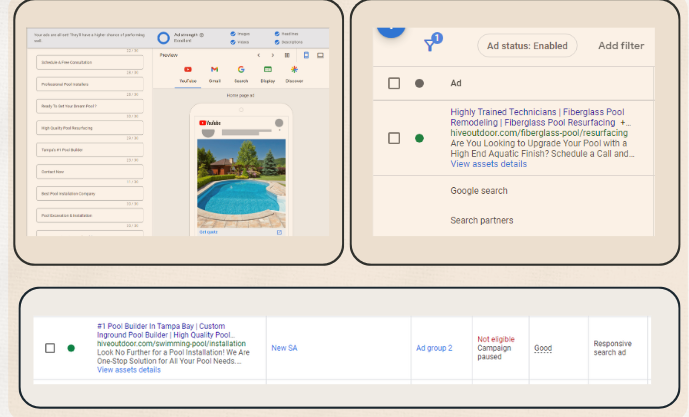Switch preview to mobile view icon
689x417 pixels.
coord(306,55)
